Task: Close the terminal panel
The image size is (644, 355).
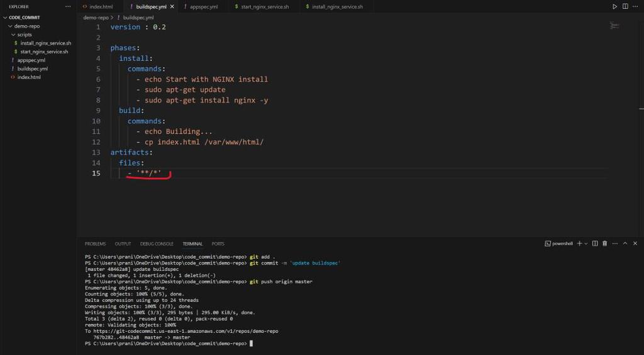Action: (635, 243)
